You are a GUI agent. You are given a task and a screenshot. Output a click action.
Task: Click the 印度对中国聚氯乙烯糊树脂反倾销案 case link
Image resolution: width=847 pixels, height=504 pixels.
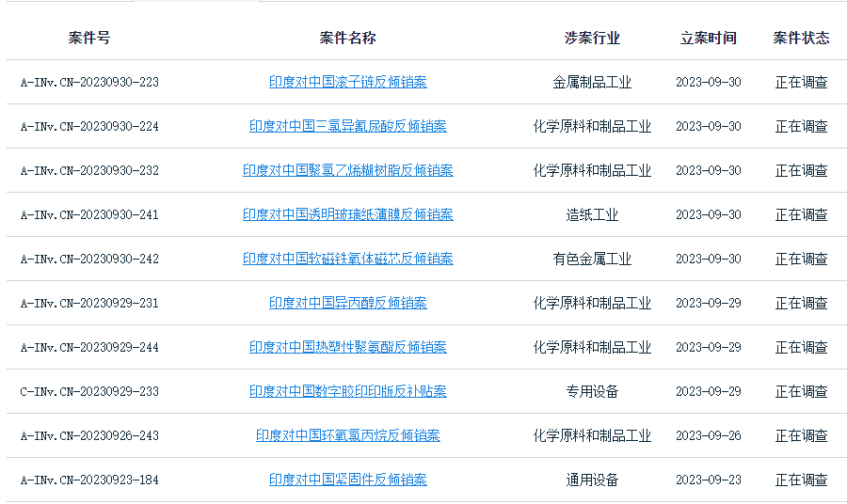347,170
